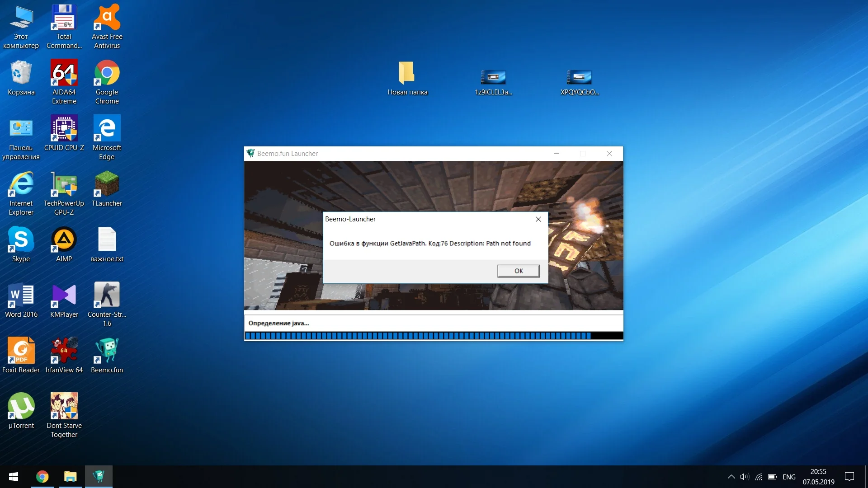Open the важное.txt file

coord(107,240)
